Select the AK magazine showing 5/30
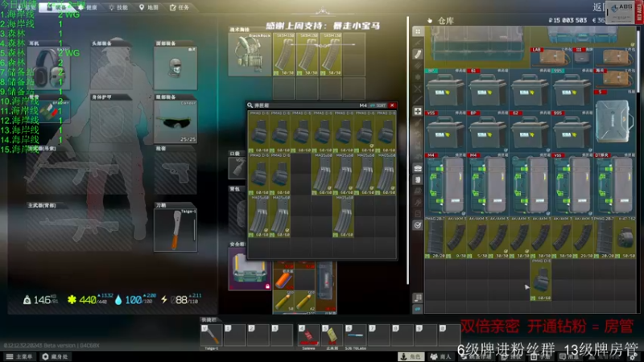644x362 pixels. pyautogui.click(x=477, y=237)
